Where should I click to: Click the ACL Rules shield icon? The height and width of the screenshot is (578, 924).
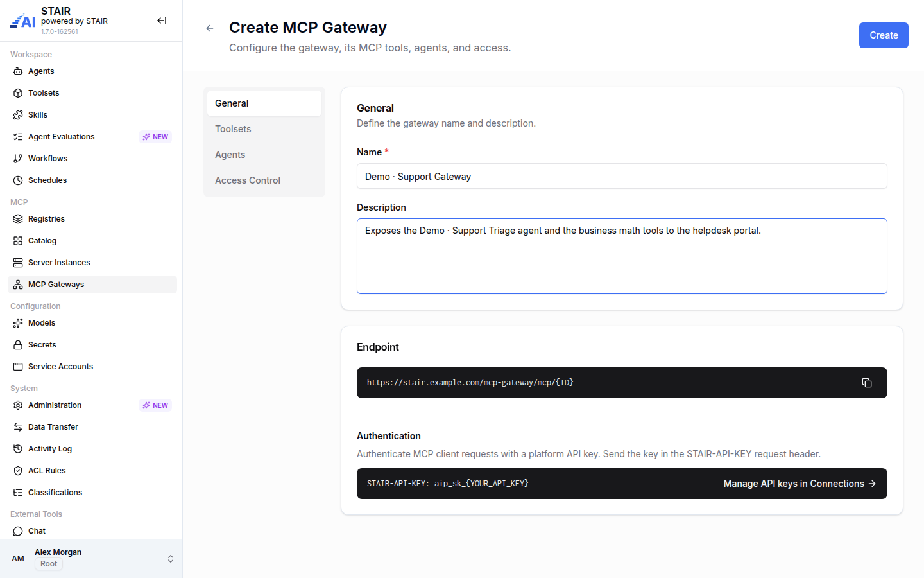coord(18,471)
